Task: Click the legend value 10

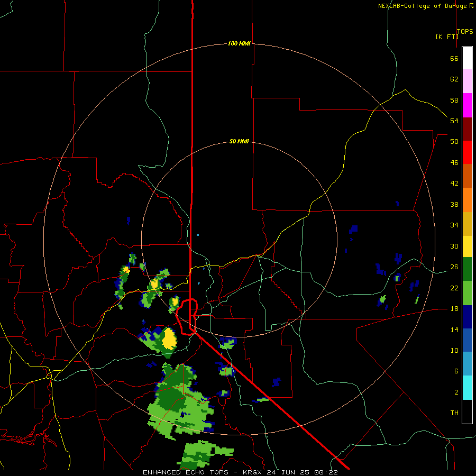Action: (x=454, y=350)
